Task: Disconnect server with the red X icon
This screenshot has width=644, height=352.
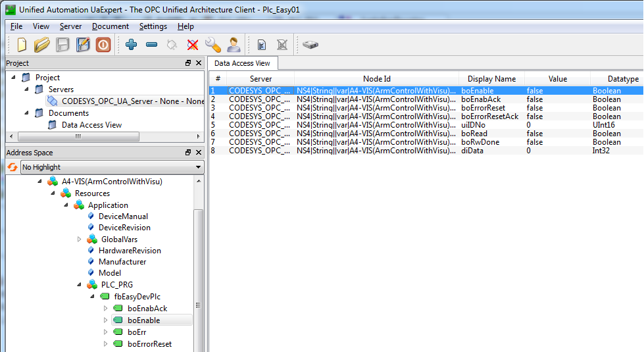Action: (193, 44)
